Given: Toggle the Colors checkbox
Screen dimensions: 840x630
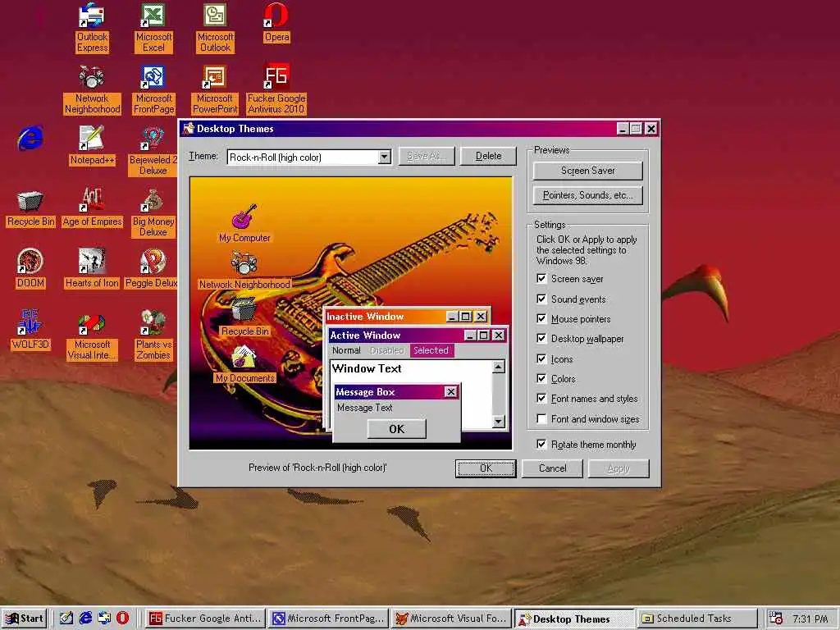Looking at the screenshot, I should click(541, 379).
